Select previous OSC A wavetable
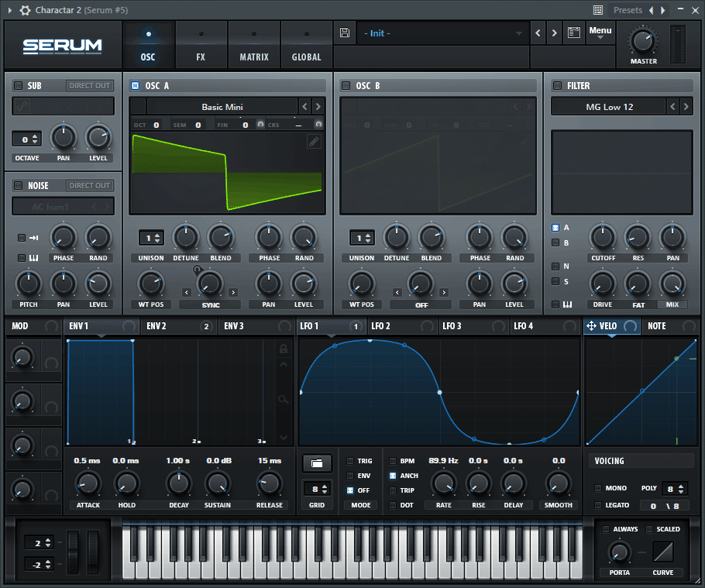Viewport: 705px width, 588px height. click(304, 107)
